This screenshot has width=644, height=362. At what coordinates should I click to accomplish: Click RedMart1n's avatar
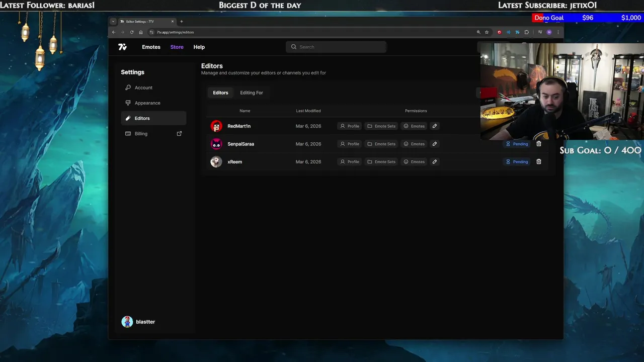tap(216, 126)
